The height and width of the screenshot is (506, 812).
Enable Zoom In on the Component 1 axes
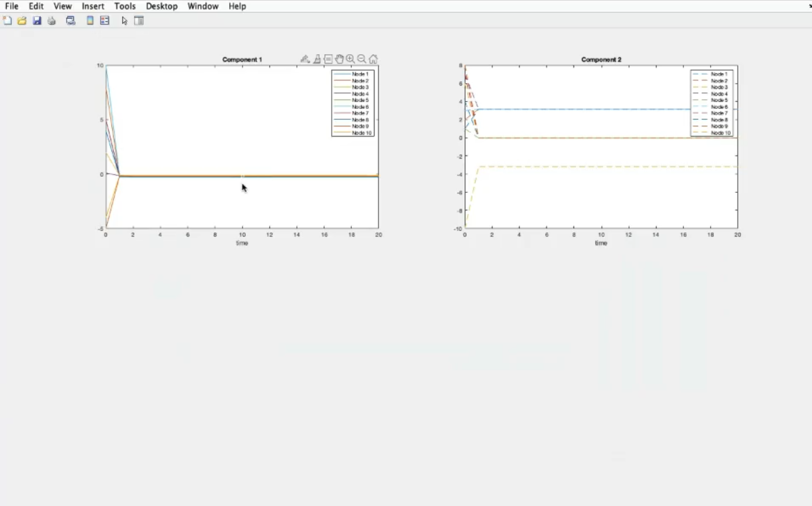(350, 59)
